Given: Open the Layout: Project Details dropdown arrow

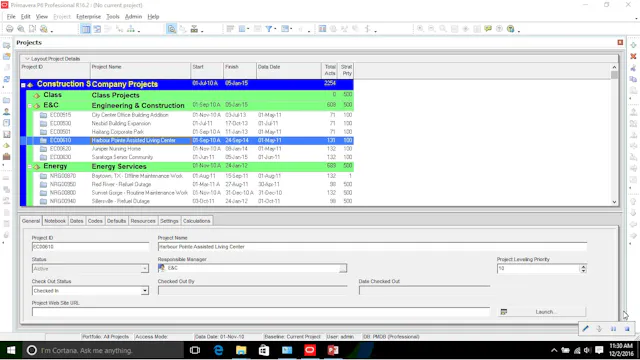Looking at the screenshot, I should click(27, 59).
